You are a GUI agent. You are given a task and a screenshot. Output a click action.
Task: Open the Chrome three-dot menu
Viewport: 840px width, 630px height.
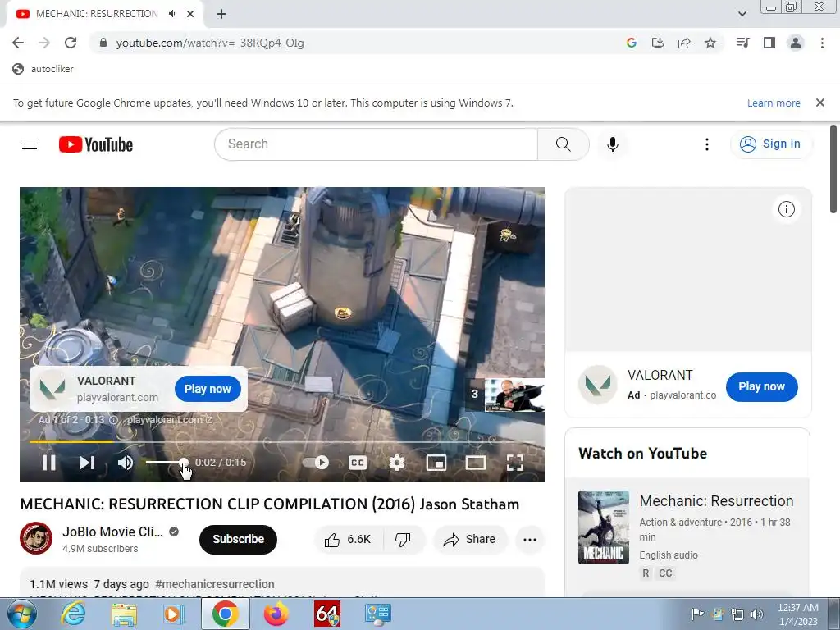[822, 43]
